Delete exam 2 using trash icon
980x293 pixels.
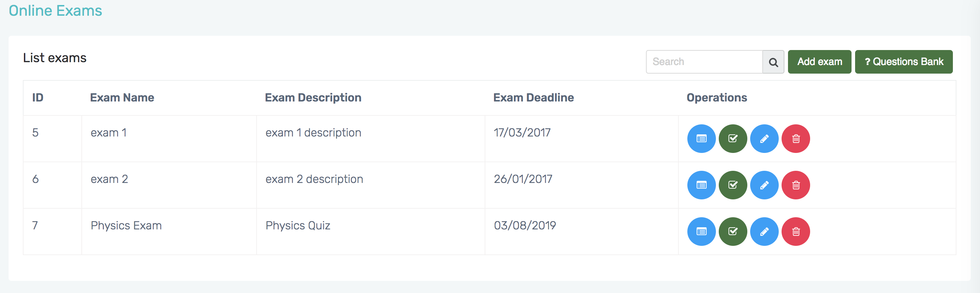(x=795, y=185)
